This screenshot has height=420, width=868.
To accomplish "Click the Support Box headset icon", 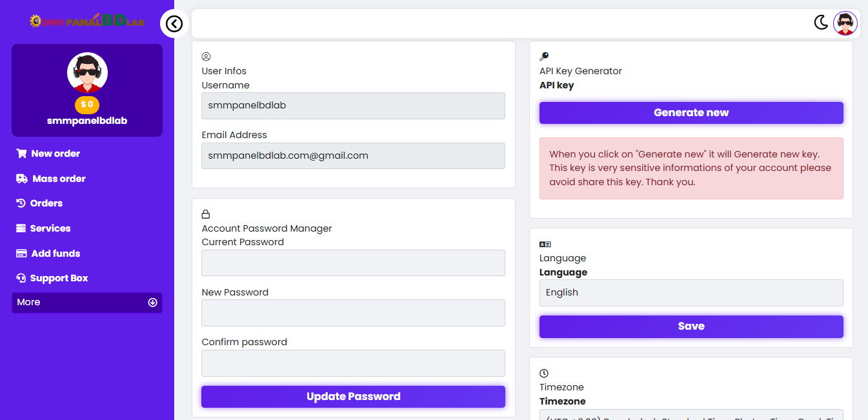I will [x=21, y=278].
